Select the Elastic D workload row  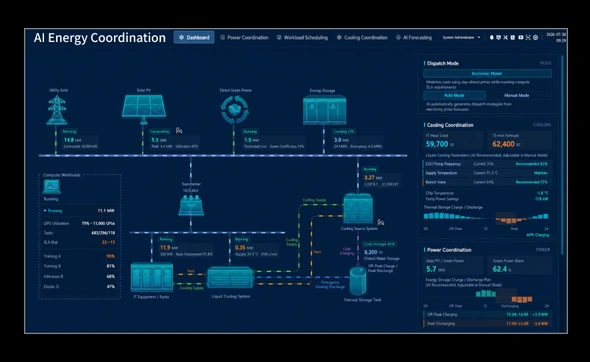(79, 286)
